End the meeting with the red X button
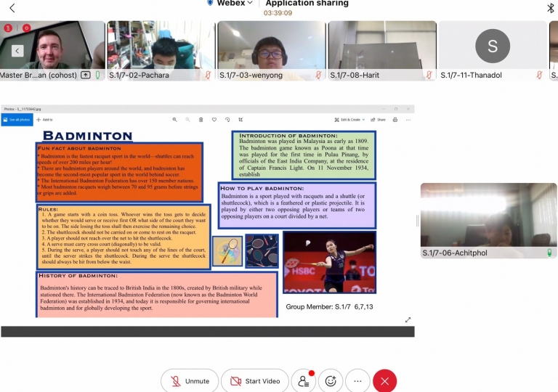 [384, 381]
